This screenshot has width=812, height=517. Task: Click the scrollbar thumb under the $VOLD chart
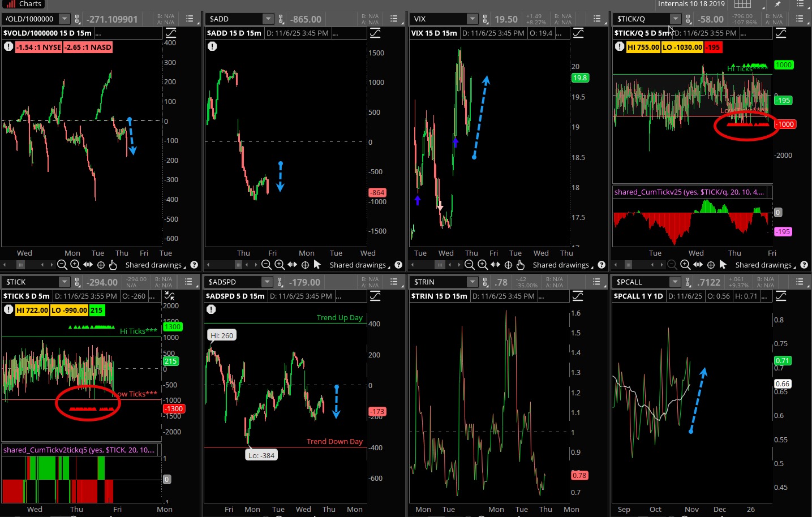pyautogui.click(x=21, y=265)
